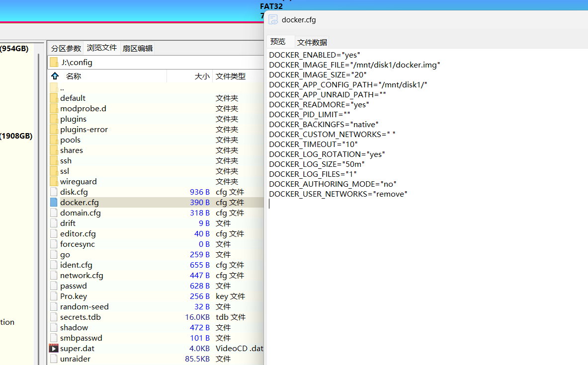Click the docker.cfg preview window title icon
The height and width of the screenshot is (365, 588).
point(273,19)
